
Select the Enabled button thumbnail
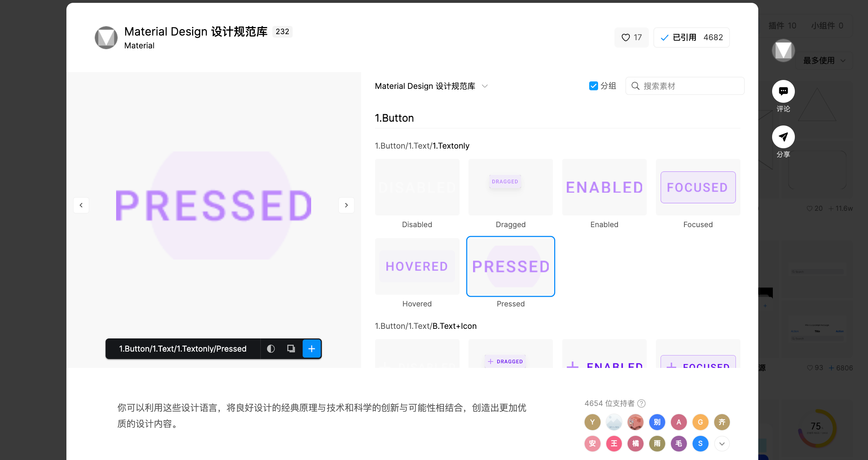pyautogui.click(x=604, y=187)
